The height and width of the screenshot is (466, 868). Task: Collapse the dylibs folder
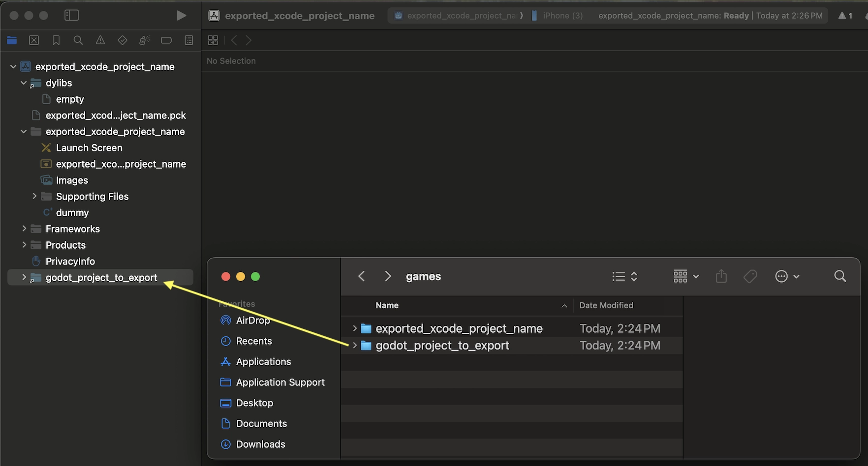point(23,83)
